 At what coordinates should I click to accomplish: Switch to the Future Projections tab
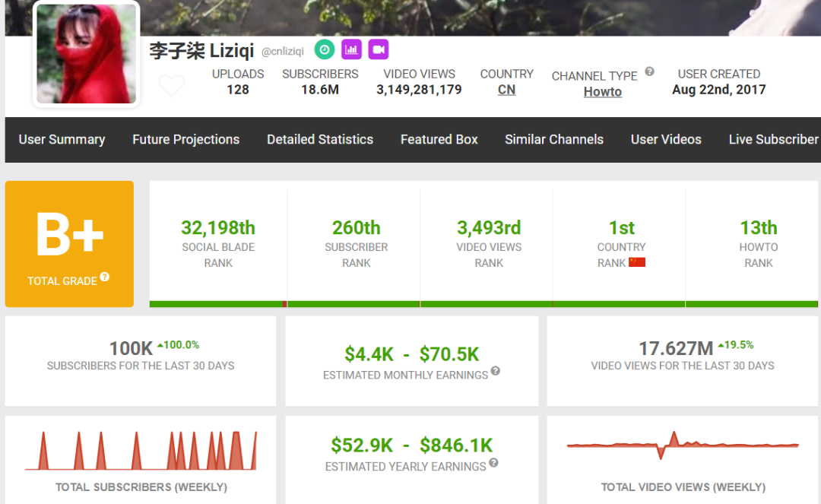click(x=186, y=140)
